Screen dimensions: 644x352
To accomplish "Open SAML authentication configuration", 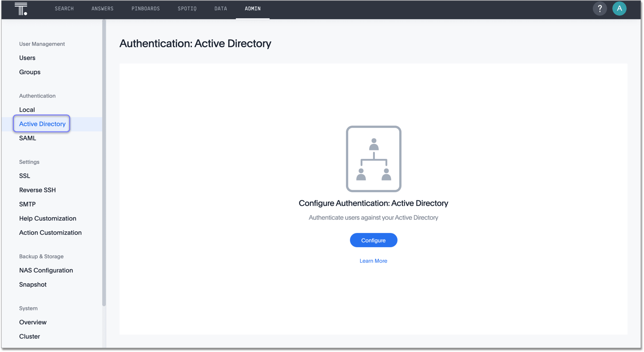I will tap(28, 138).
